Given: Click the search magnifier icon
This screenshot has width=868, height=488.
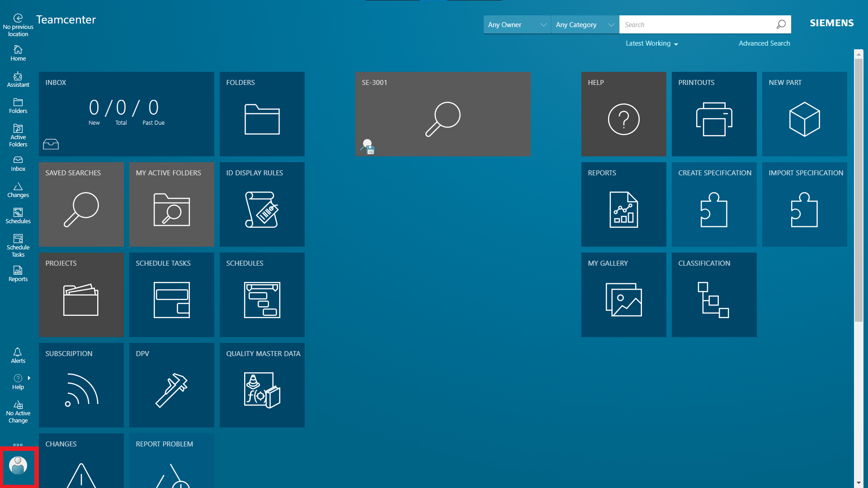Looking at the screenshot, I should [x=781, y=24].
